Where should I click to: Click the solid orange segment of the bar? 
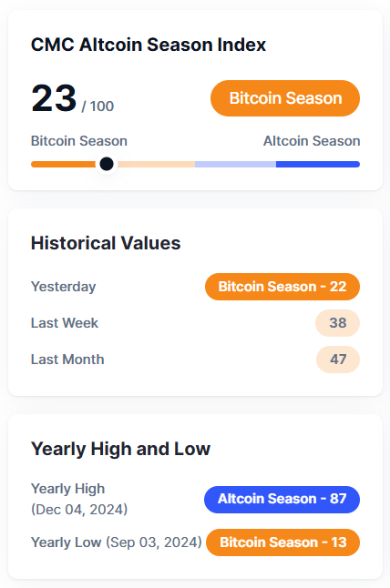65,164
